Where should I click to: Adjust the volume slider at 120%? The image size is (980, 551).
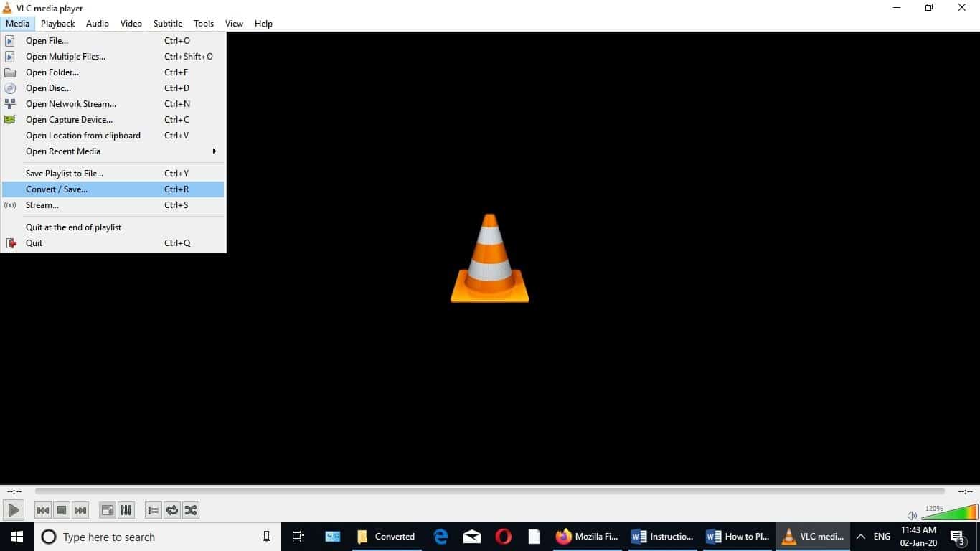click(951, 512)
